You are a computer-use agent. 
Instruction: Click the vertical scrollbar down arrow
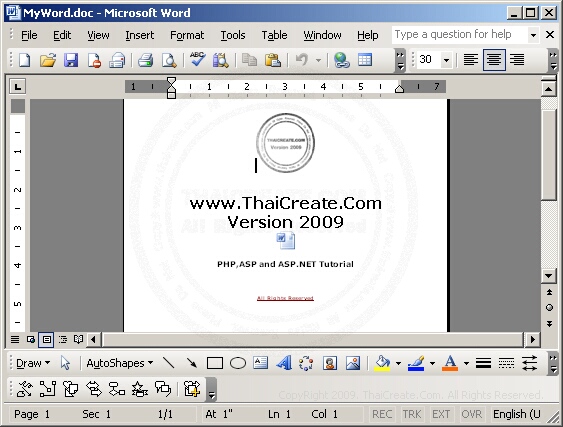[548, 276]
